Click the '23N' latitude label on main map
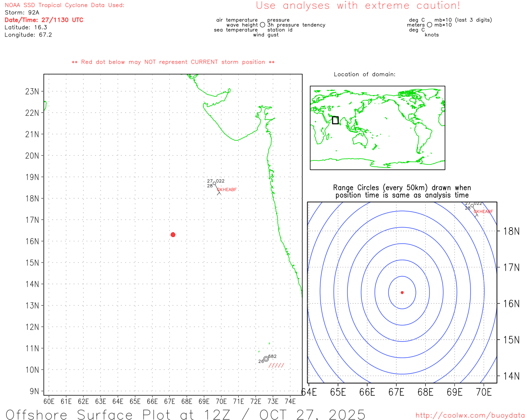The height and width of the screenshot is (420, 525). tap(32, 91)
